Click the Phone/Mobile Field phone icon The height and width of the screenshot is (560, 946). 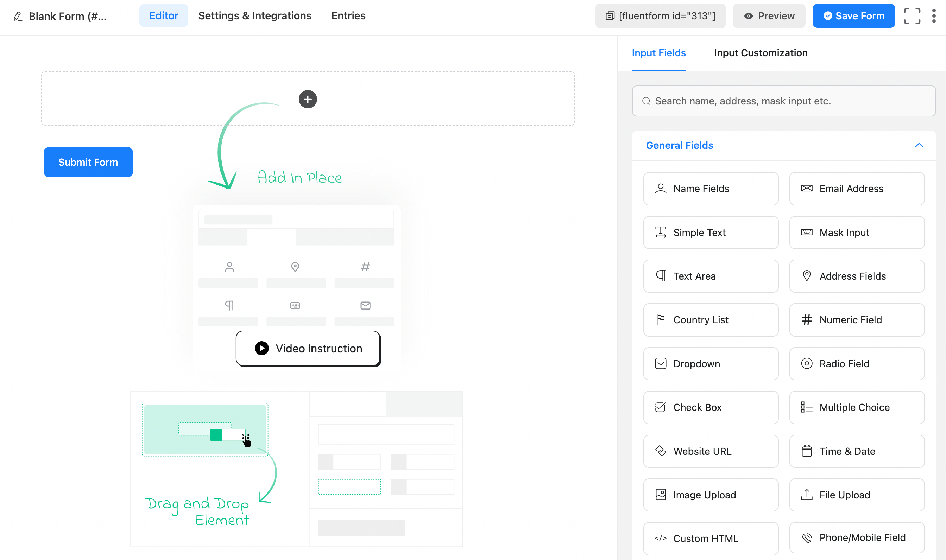(x=807, y=538)
